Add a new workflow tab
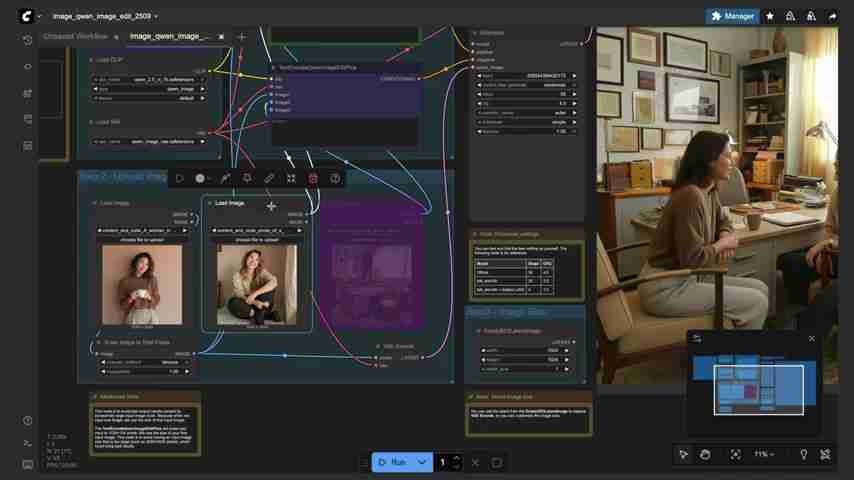Viewport: 854px width, 480px height. click(x=241, y=37)
